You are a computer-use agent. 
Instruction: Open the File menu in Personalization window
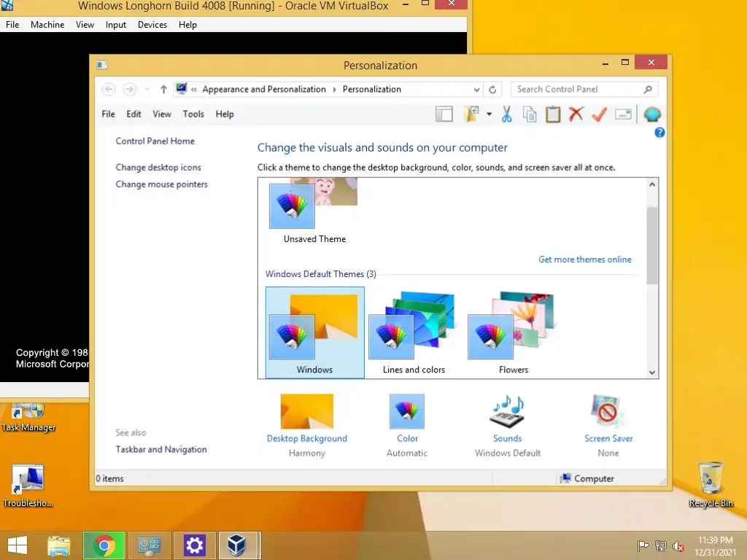click(108, 114)
